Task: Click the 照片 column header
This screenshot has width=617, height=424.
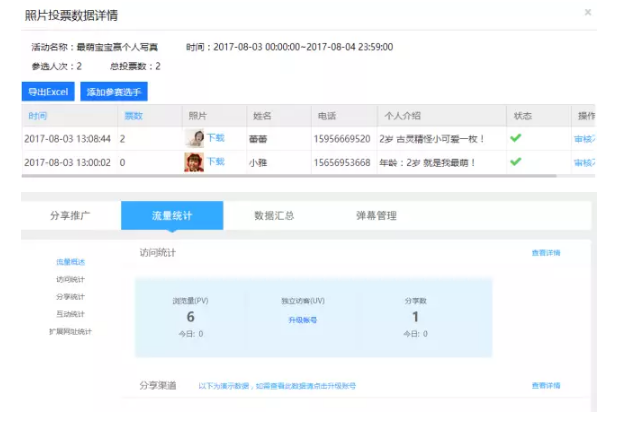Action: (x=198, y=116)
